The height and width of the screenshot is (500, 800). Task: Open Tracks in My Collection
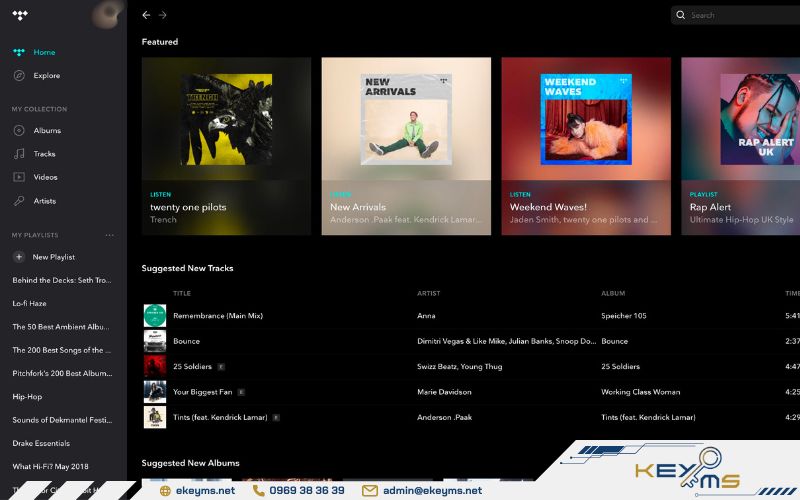44,154
